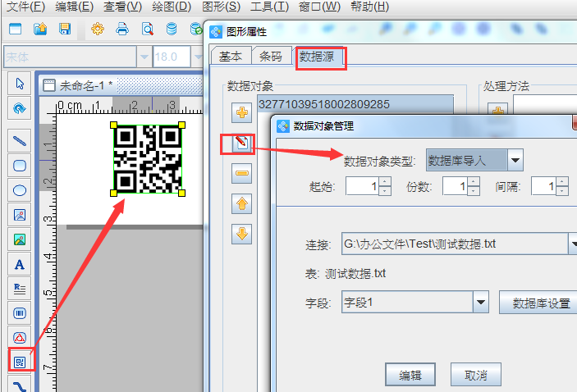Increase the 起始 value with stepper
The height and width of the screenshot is (392, 577).
pyautogui.click(x=385, y=182)
